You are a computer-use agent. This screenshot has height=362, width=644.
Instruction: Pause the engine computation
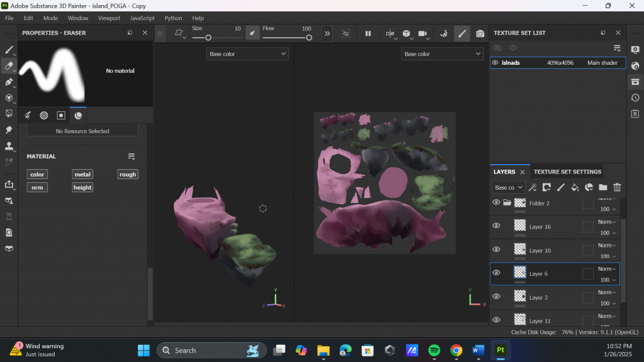point(368,34)
